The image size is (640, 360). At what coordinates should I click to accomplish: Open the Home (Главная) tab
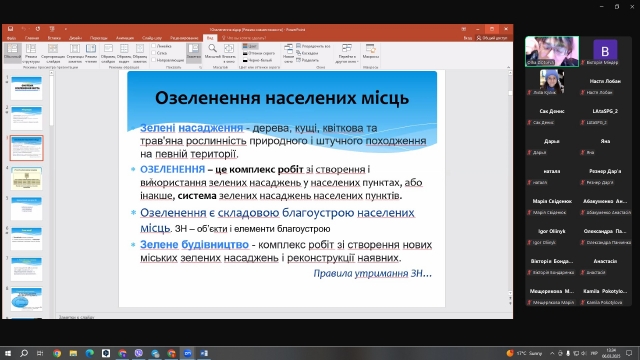[32, 38]
